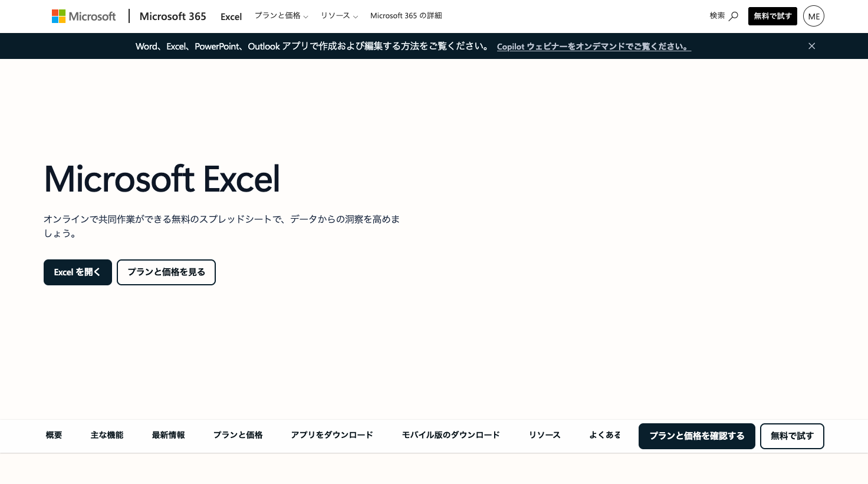Click 無料で試す button in header

click(772, 17)
